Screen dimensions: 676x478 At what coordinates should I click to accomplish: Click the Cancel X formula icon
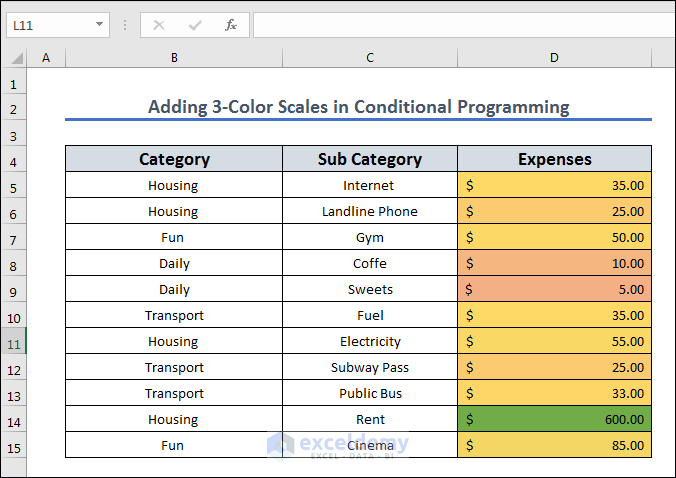(159, 25)
